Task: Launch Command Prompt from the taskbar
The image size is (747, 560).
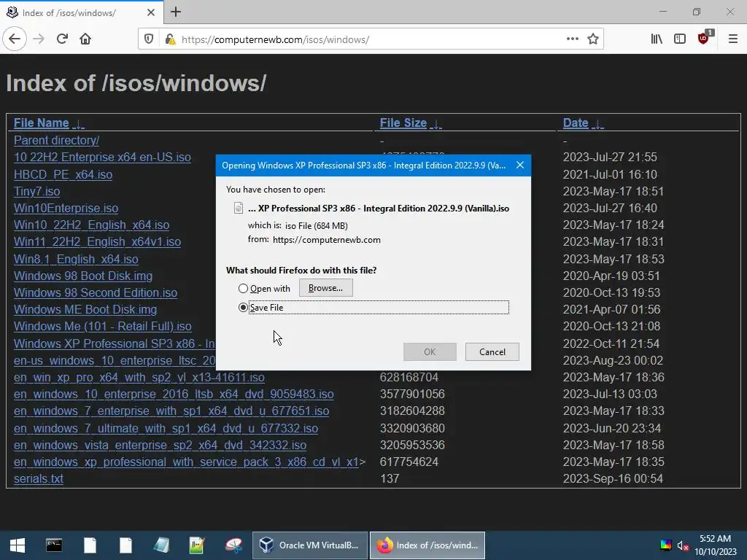Action: click(x=54, y=545)
